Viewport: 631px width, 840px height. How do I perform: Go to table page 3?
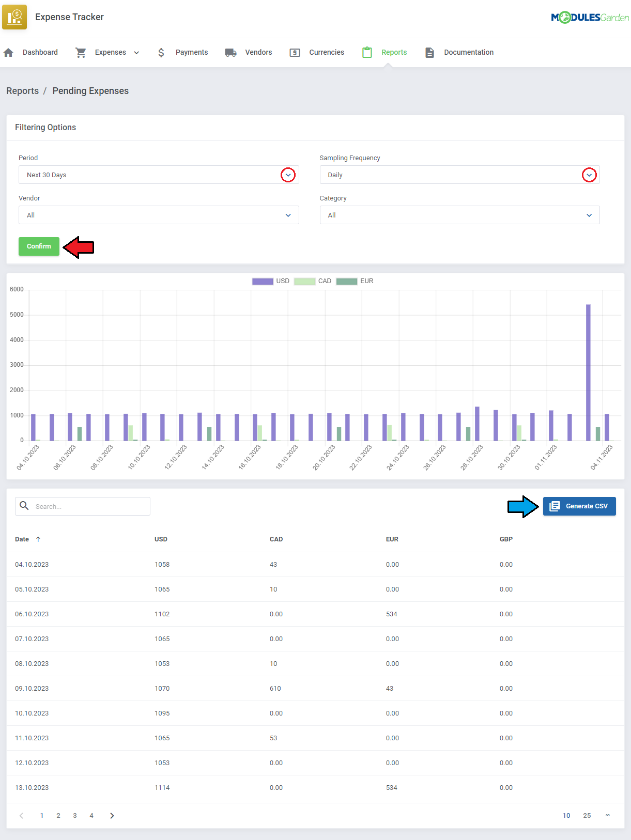pyautogui.click(x=75, y=815)
